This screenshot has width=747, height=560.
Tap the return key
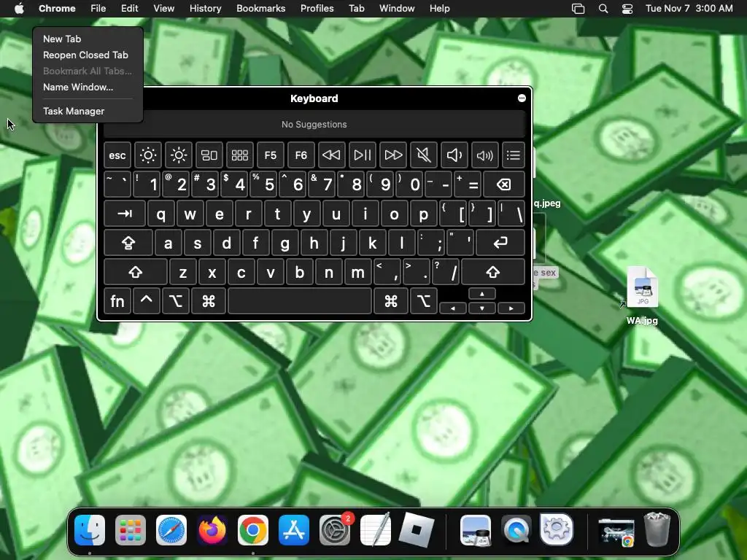pos(500,243)
